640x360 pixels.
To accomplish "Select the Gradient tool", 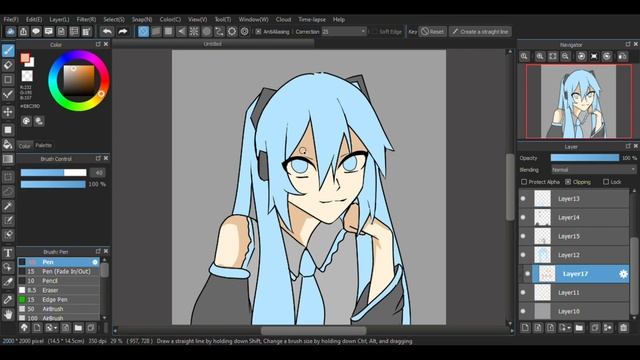I will 8,159.
